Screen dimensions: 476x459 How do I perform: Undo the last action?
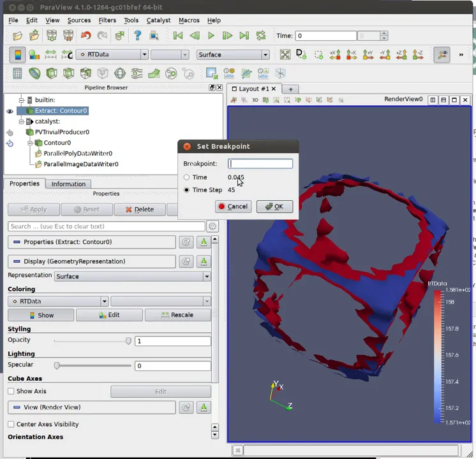pos(86,36)
